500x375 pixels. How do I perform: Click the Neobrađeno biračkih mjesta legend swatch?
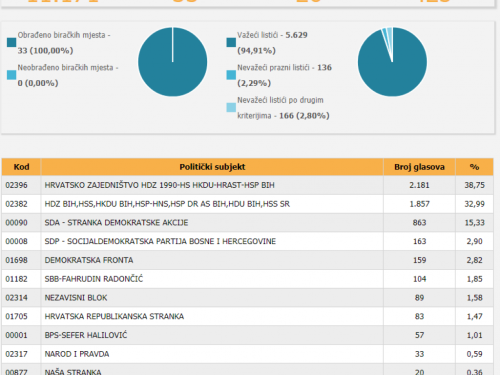click(x=11, y=75)
